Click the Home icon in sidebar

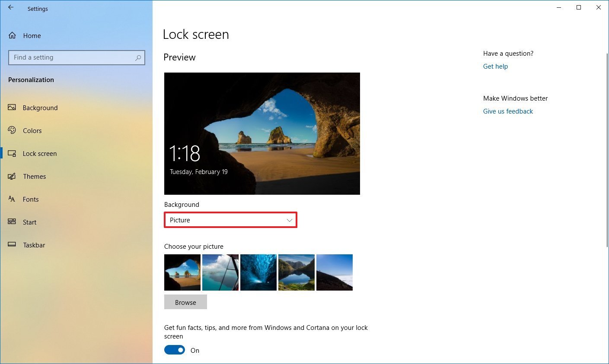(x=12, y=35)
